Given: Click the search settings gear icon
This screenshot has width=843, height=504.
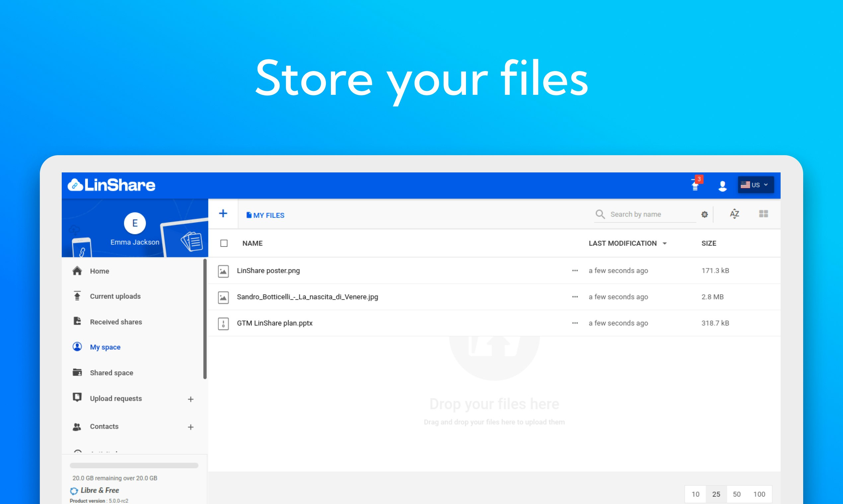Looking at the screenshot, I should 704,215.
